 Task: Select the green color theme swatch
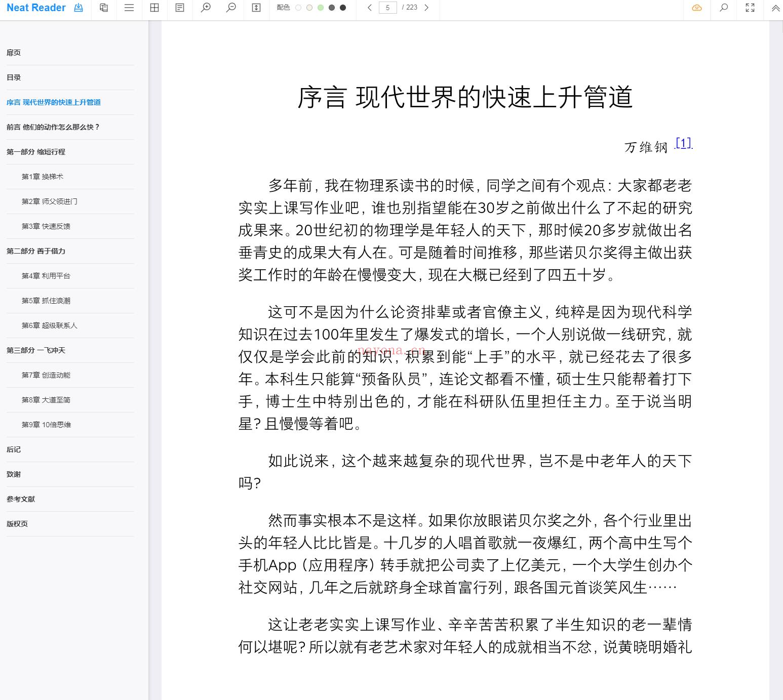point(321,8)
